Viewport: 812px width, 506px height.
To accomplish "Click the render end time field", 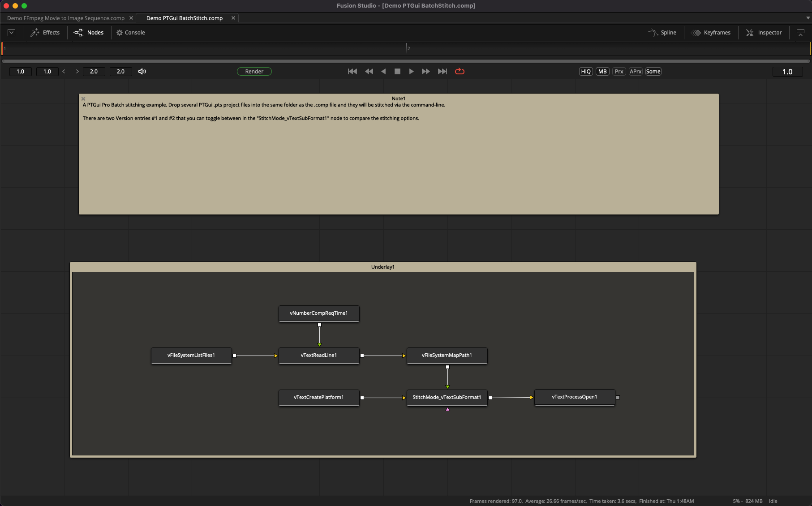I will tap(94, 72).
